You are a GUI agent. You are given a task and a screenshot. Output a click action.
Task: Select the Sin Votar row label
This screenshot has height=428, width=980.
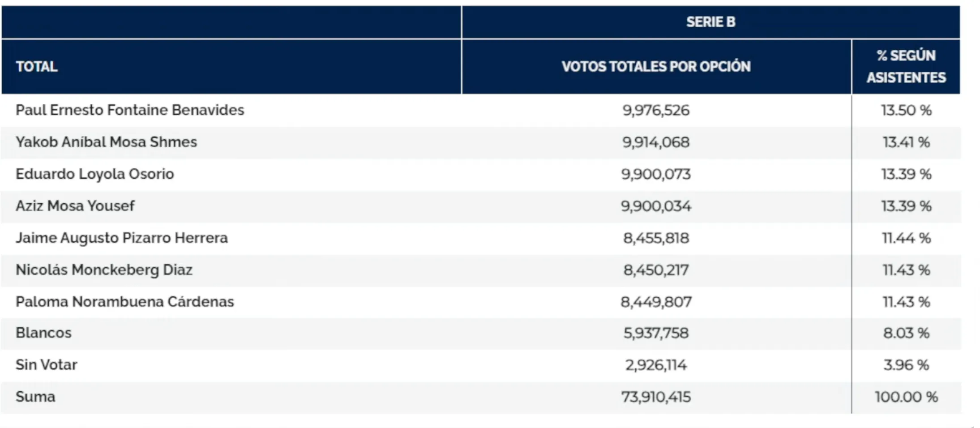[x=46, y=365]
